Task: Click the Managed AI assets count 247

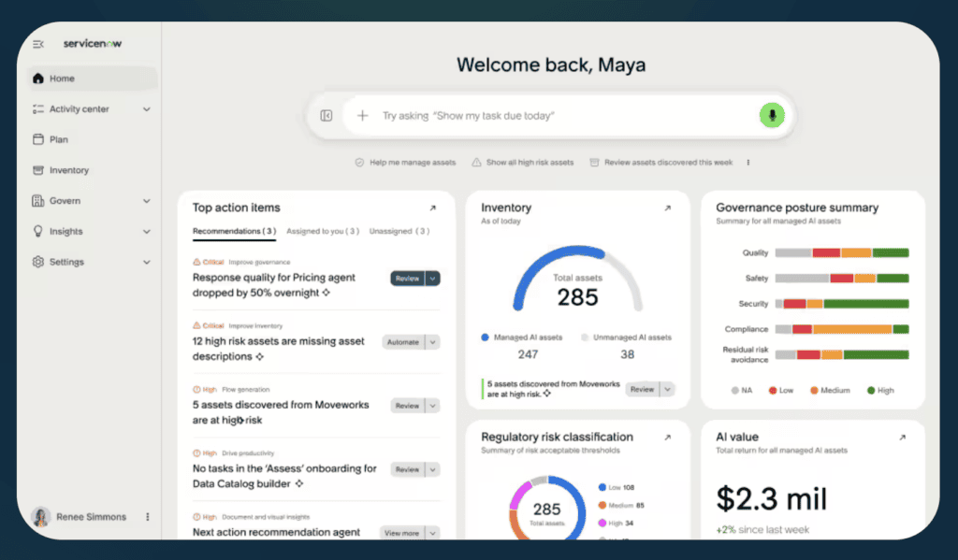Action: [x=528, y=354]
